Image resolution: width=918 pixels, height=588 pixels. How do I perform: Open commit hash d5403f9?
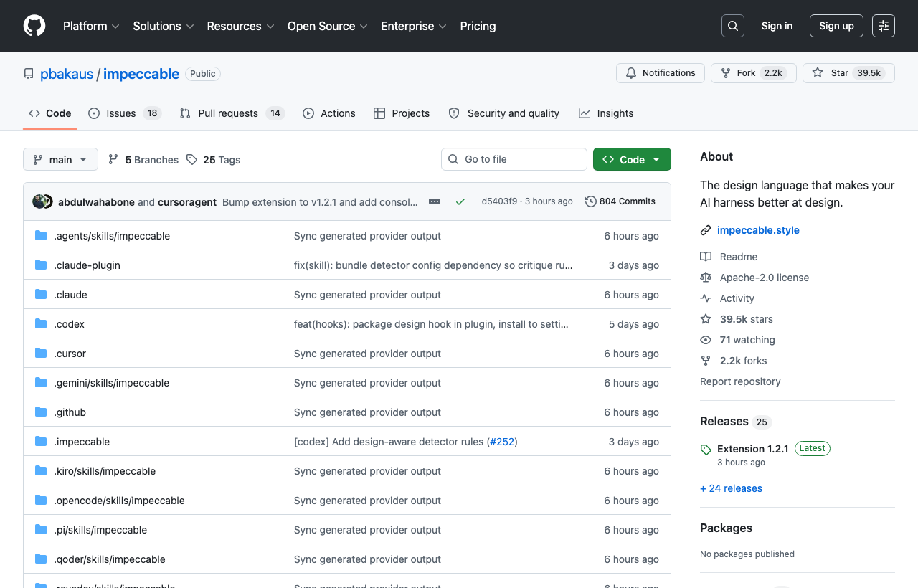coord(499,201)
